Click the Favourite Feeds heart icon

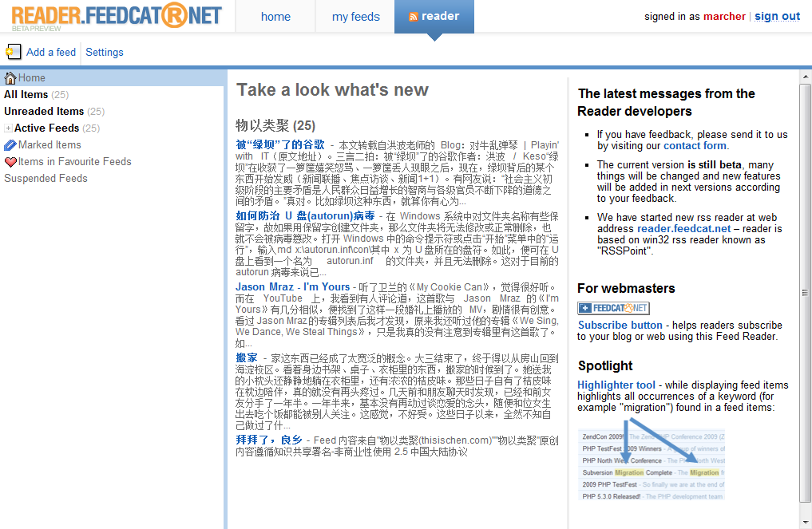point(10,162)
